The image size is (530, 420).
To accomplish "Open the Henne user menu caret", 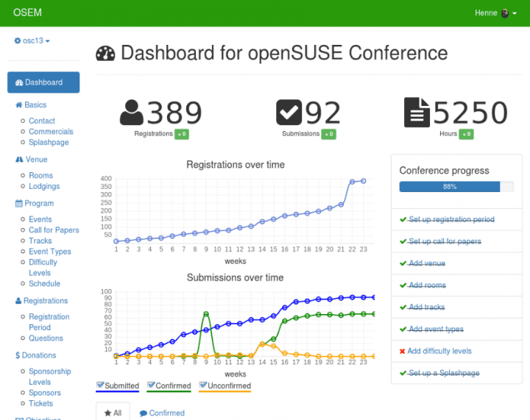I will [515, 13].
